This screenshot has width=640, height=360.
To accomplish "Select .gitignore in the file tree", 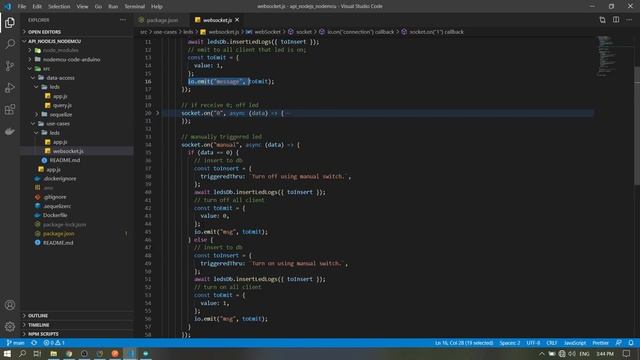I will (54, 197).
